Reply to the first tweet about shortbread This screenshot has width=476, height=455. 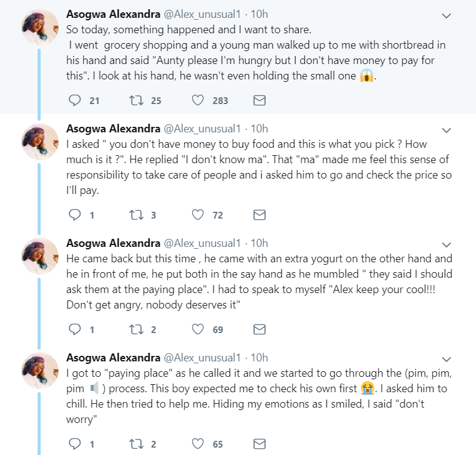point(75,100)
